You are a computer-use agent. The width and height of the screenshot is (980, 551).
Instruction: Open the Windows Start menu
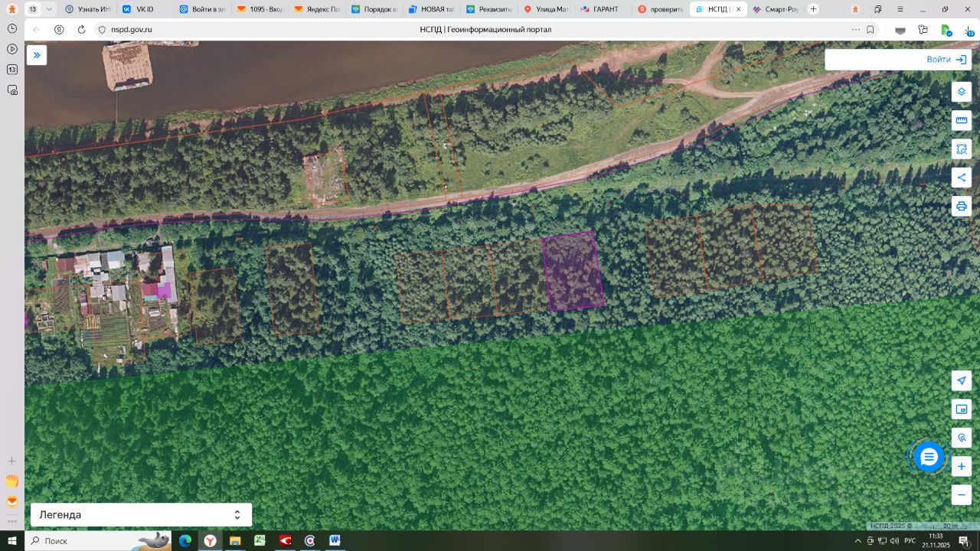click(x=12, y=540)
